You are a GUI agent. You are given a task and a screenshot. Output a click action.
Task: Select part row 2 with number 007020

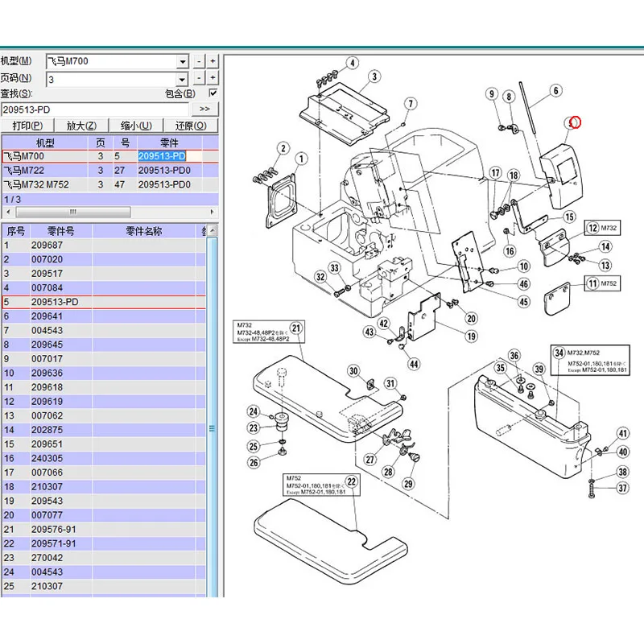pyautogui.click(x=104, y=259)
